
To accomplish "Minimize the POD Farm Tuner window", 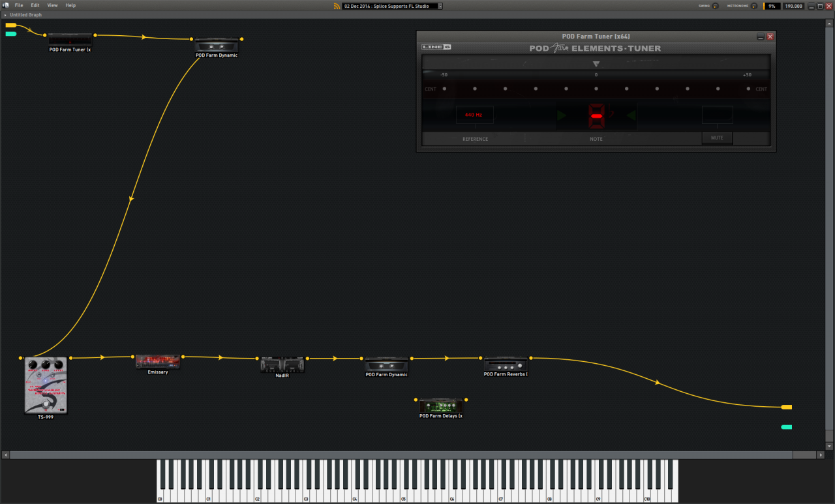I will pos(761,37).
